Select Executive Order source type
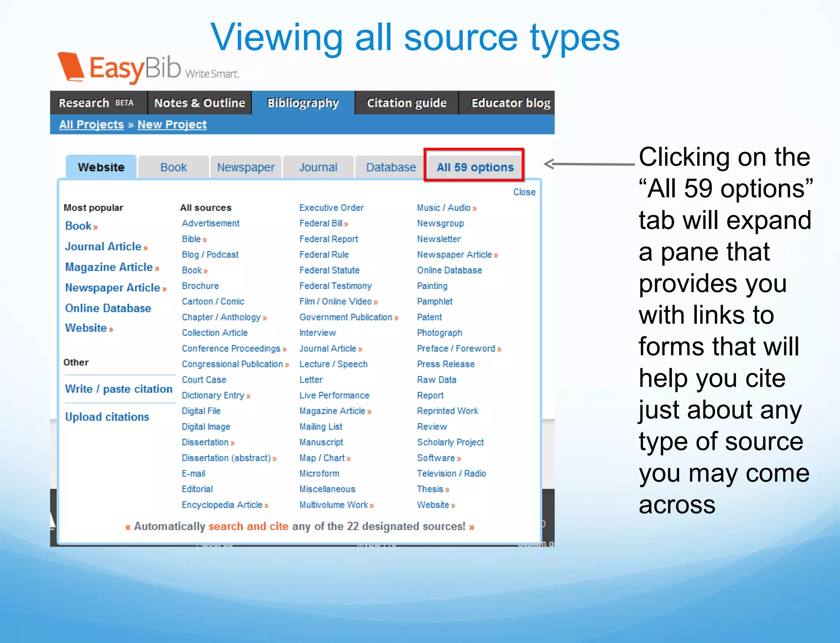The height and width of the screenshot is (643, 840). [331, 208]
